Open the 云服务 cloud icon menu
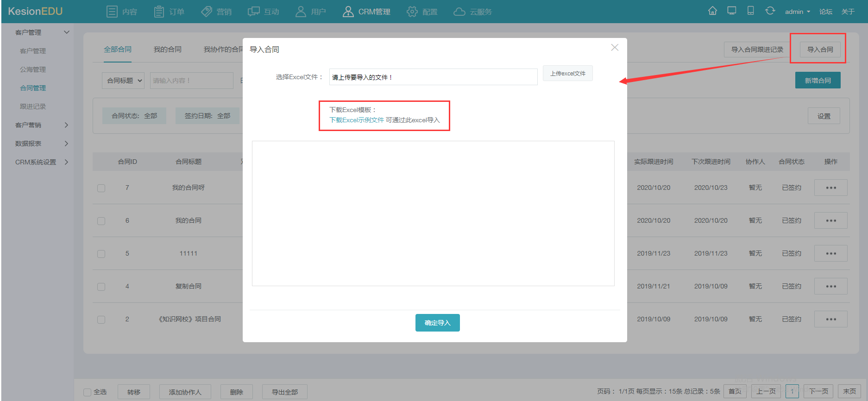Screen dimensions: 868x401 (472, 12)
